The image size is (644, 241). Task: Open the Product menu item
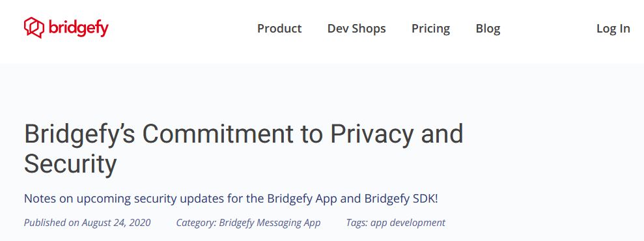click(279, 28)
